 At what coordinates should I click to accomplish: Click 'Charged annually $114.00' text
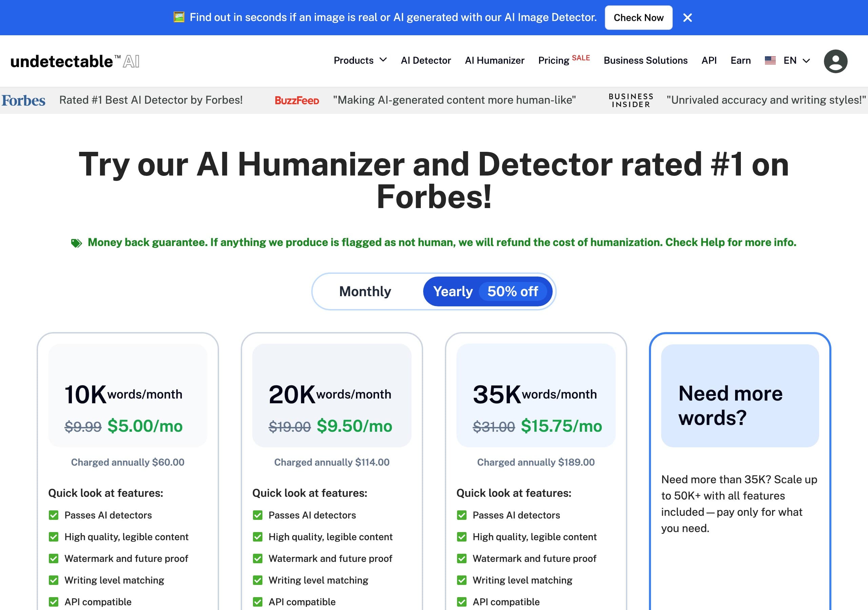(x=332, y=462)
